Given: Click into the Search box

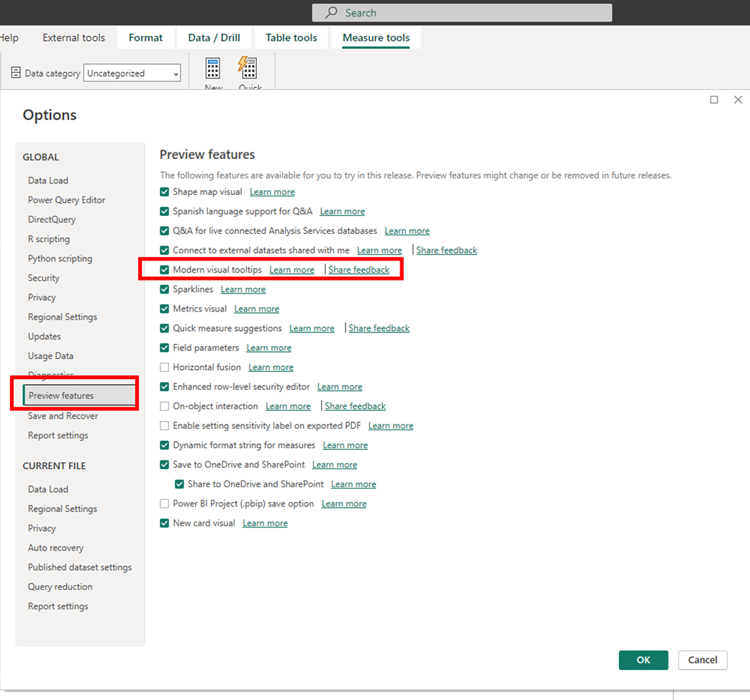Looking at the screenshot, I should 461,12.
